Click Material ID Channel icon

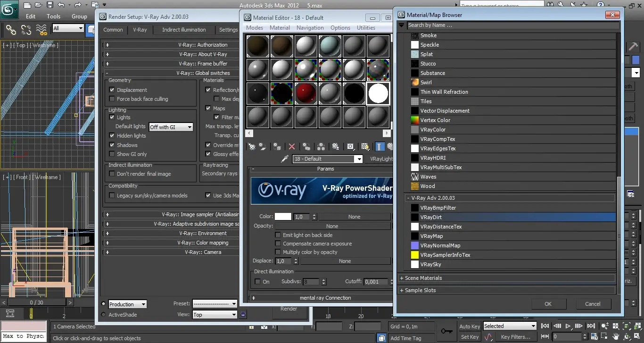coord(350,147)
